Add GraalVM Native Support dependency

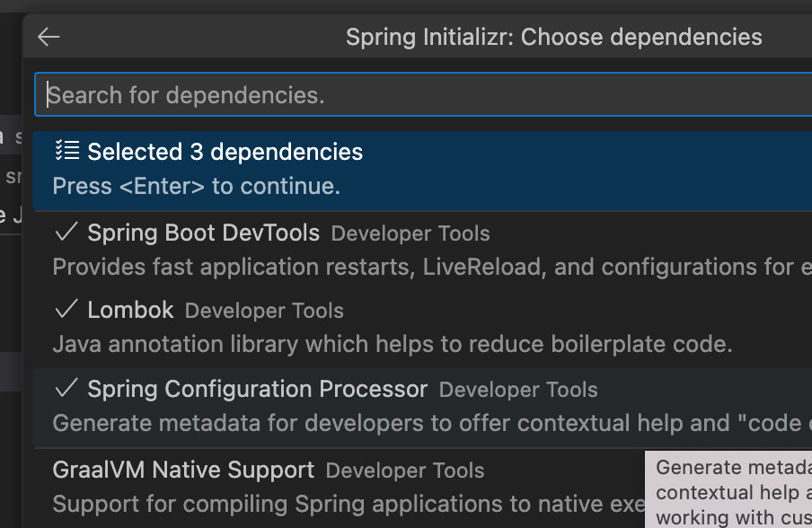click(183, 470)
